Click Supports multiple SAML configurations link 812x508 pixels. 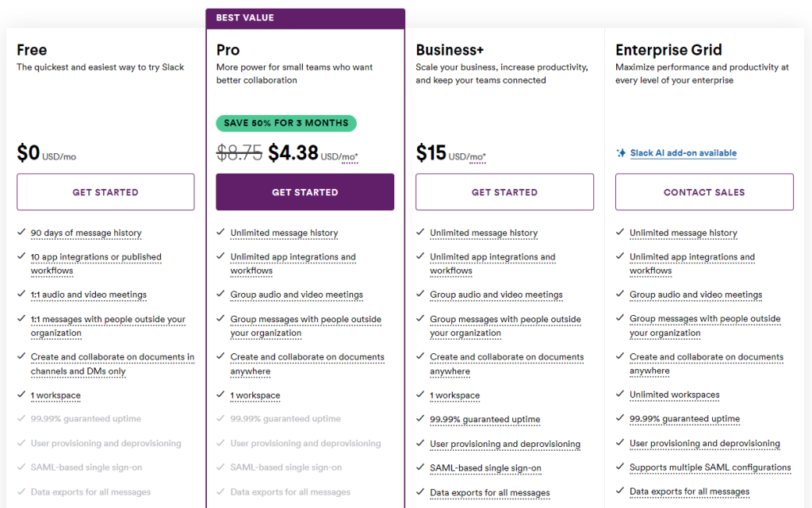710,468
